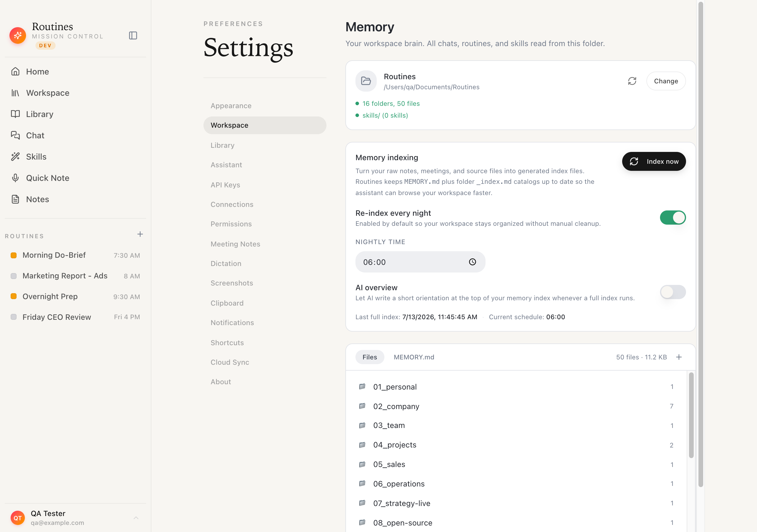Open the Marketing Report - Ads routine
Image resolution: width=757 pixels, height=532 pixels.
coord(75,276)
